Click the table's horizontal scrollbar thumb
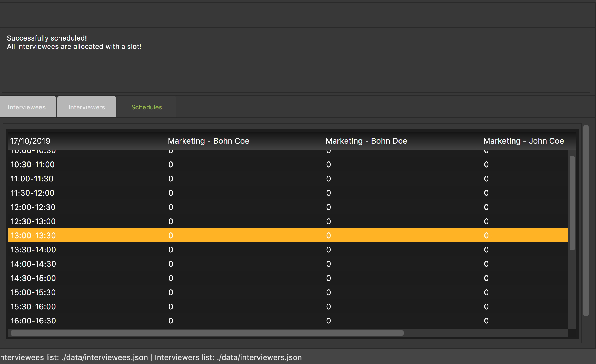Image resolution: width=596 pixels, height=364 pixels. (207, 333)
